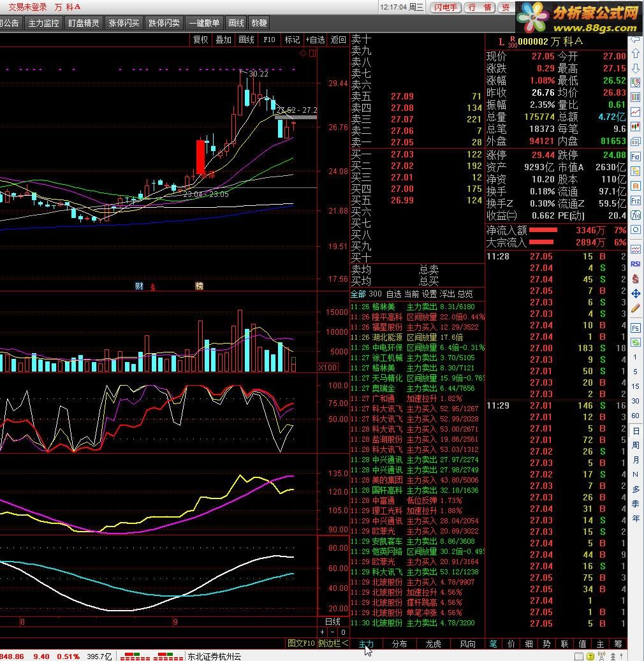
Task: Open the colored grid table icon
Action: (x=635, y=98)
